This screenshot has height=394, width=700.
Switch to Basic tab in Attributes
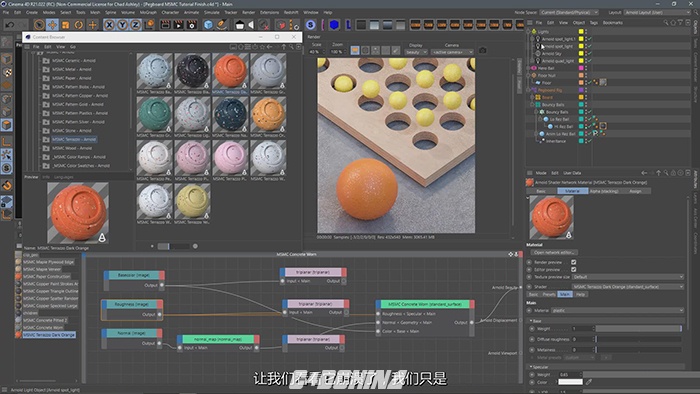[x=541, y=191]
